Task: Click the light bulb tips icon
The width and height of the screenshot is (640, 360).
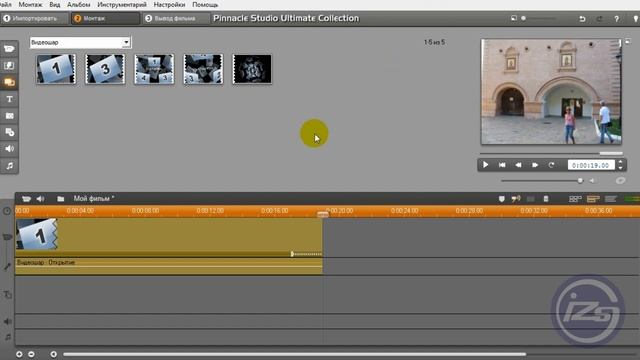Action: 636,19
